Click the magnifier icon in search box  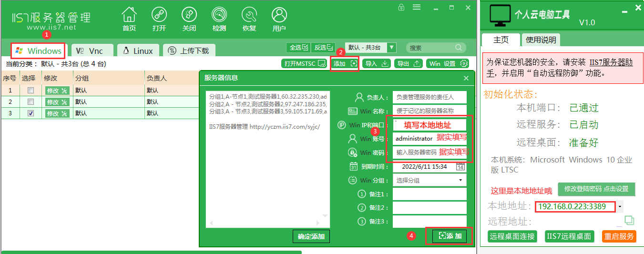click(x=459, y=48)
